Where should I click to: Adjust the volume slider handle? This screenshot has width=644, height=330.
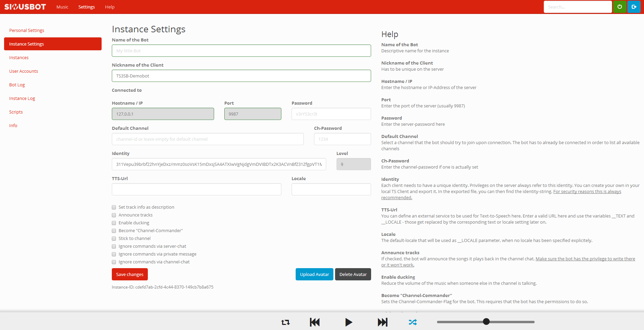pos(486,322)
